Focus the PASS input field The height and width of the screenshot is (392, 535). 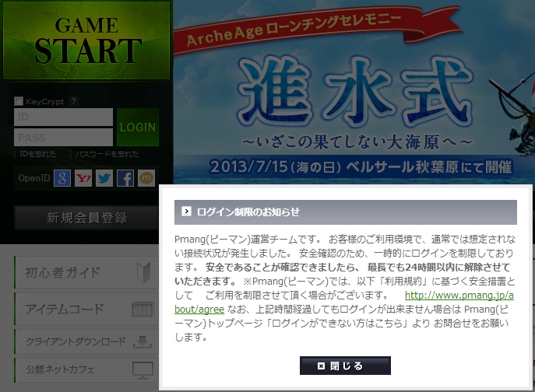pyautogui.click(x=63, y=138)
